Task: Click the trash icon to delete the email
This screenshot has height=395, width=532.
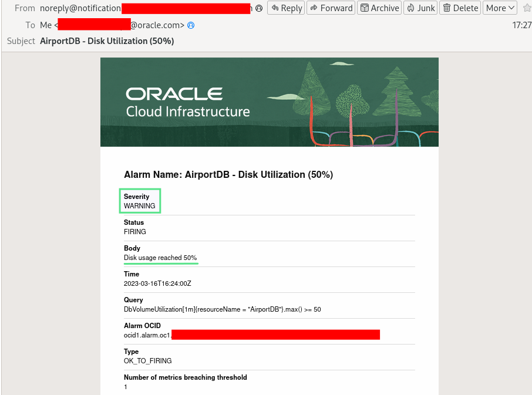Action: [x=446, y=8]
